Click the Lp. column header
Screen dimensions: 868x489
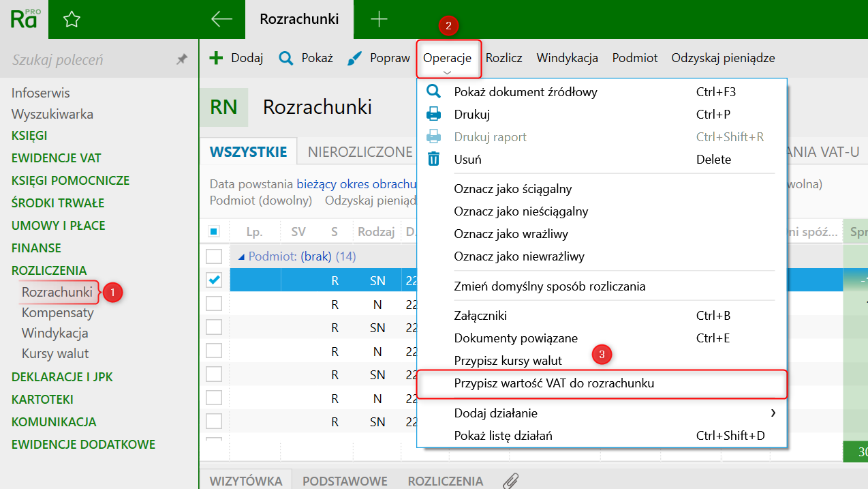[x=255, y=232]
